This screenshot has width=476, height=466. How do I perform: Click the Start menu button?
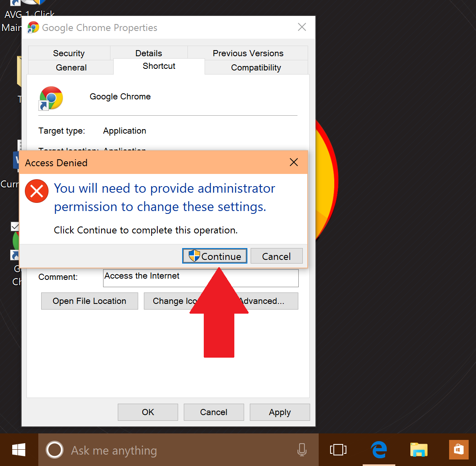click(x=18, y=450)
